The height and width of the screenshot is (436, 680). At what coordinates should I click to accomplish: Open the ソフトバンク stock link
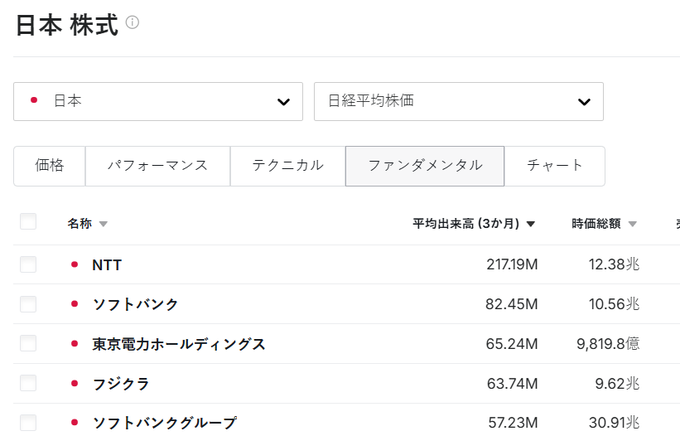click(135, 304)
